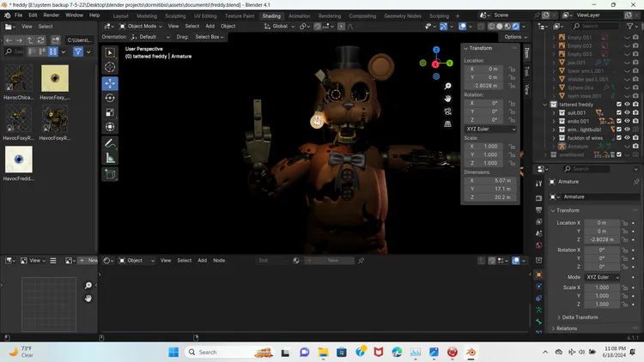
Task: Select the Scale tool
Action: click(110, 112)
